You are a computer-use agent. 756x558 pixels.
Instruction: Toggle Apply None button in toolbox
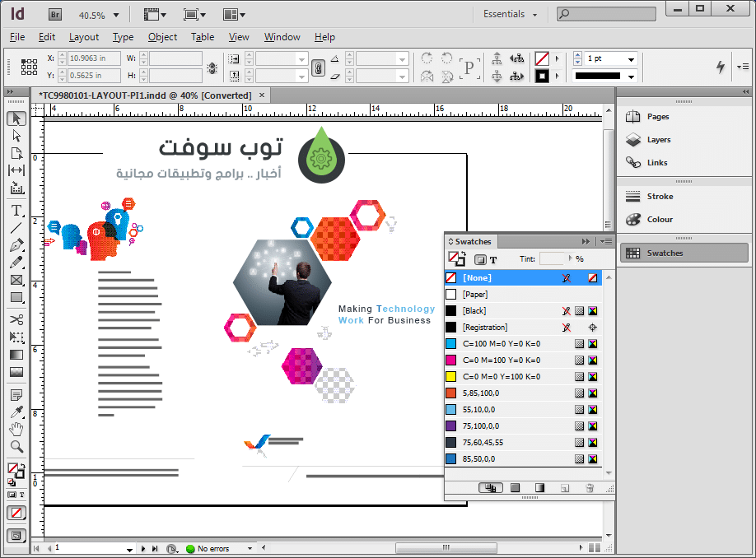(x=16, y=513)
